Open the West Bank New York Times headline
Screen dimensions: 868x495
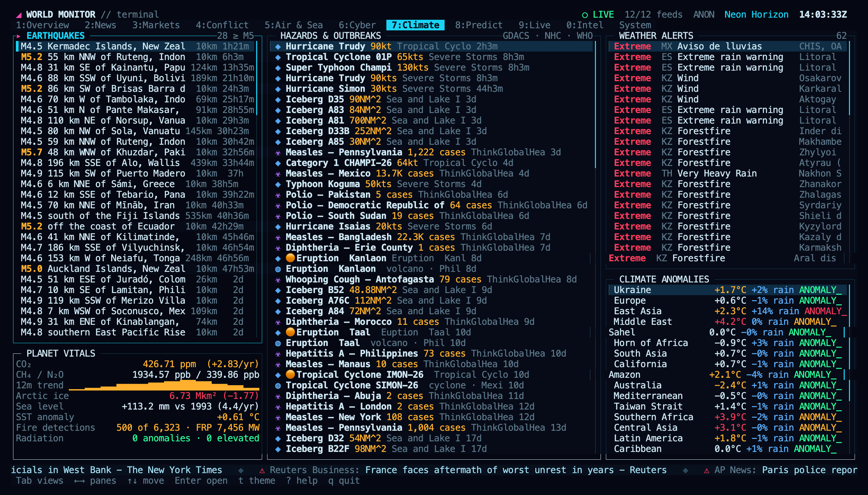pos(116,470)
